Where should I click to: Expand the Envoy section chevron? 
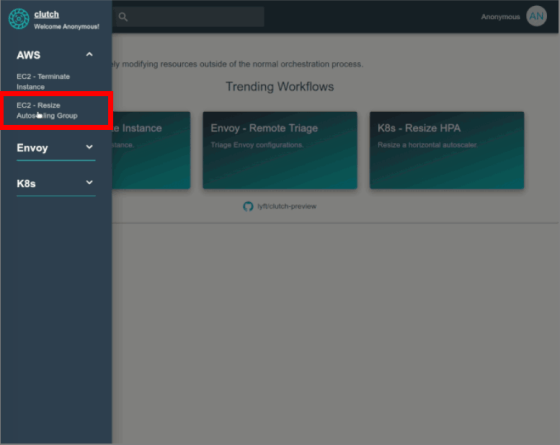[89, 147]
